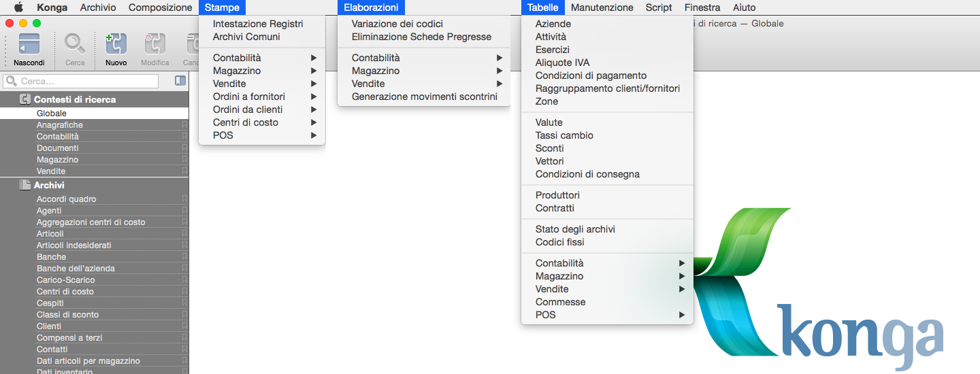The width and height of the screenshot is (980, 374).
Task: Create a new record with Nuovo icon
Action: (116, 45)
